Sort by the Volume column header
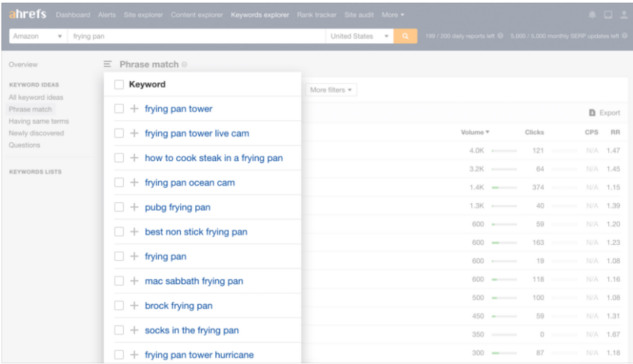The width and height of the screenshot is (633, 364). [475, 132]
